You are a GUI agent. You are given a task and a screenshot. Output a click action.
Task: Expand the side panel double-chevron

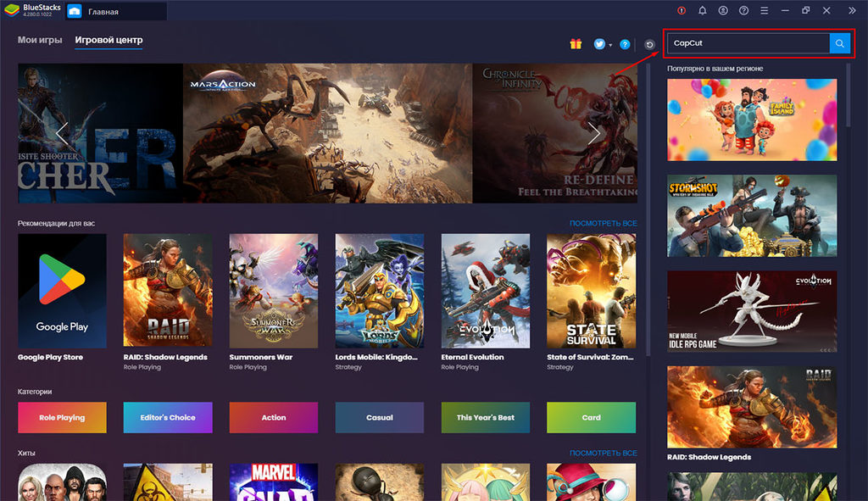pos(852,10)
